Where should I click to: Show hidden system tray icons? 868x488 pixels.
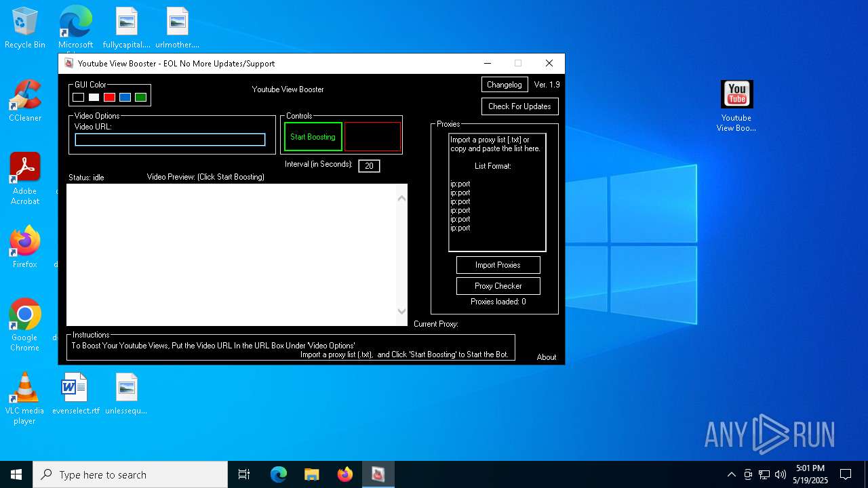(731, 474)
